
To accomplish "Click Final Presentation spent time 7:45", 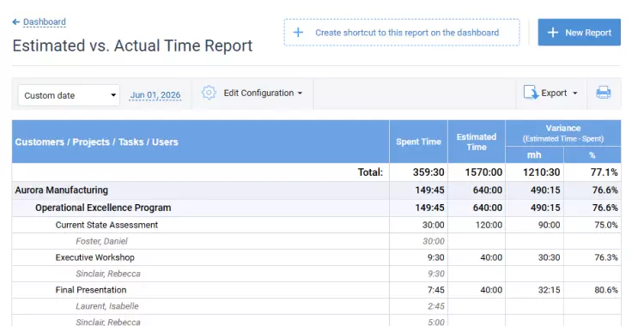I will (435, 290).
